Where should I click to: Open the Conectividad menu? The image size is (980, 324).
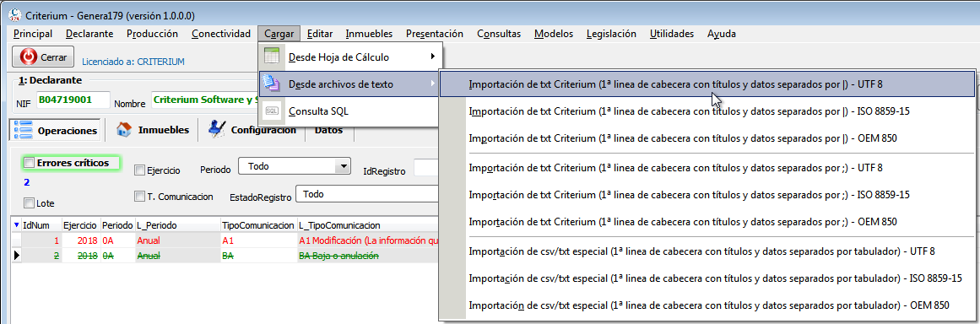(220, 34)
